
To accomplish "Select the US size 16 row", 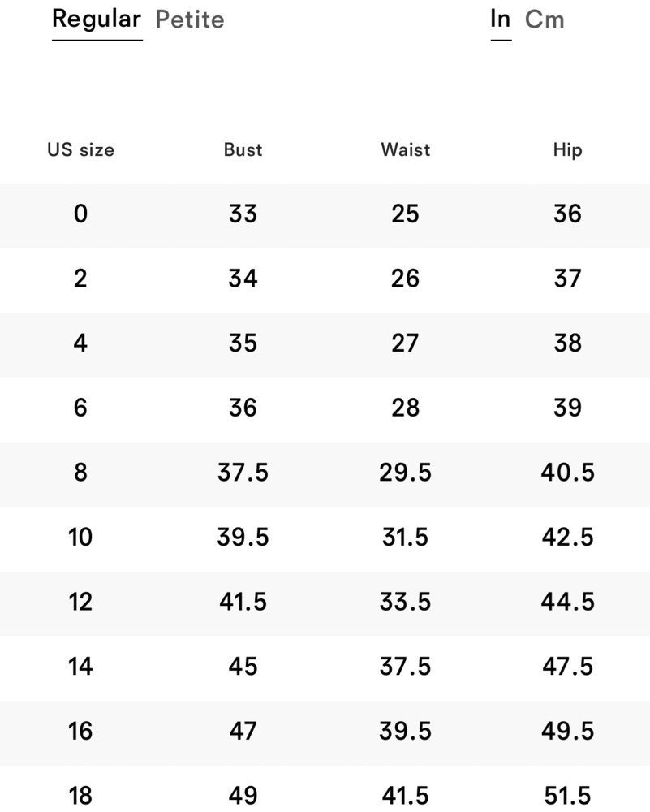I will 325,732.
